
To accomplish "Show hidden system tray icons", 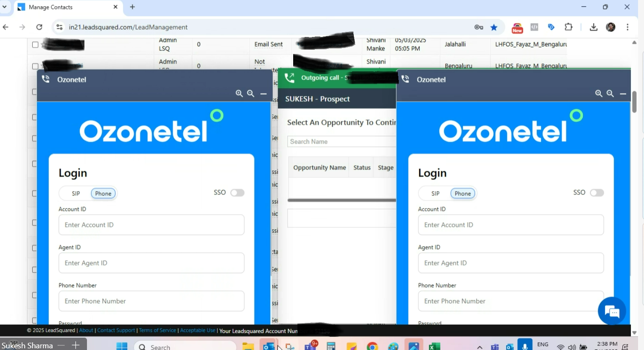I will point(480,347).
